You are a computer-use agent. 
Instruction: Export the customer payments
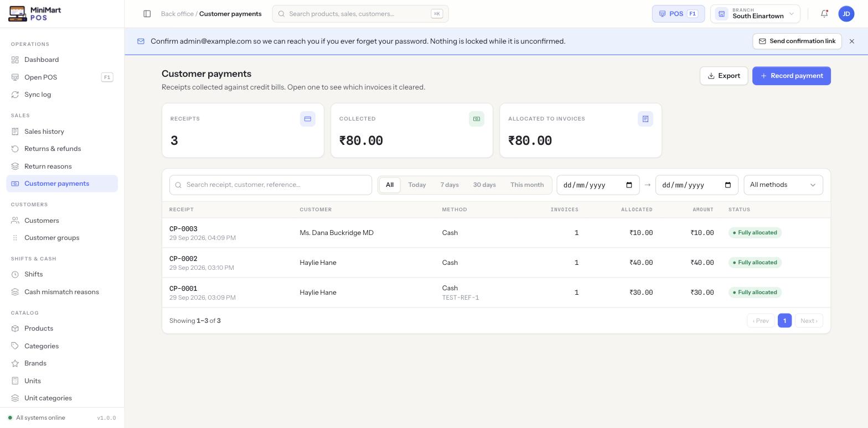click(724, 76)
